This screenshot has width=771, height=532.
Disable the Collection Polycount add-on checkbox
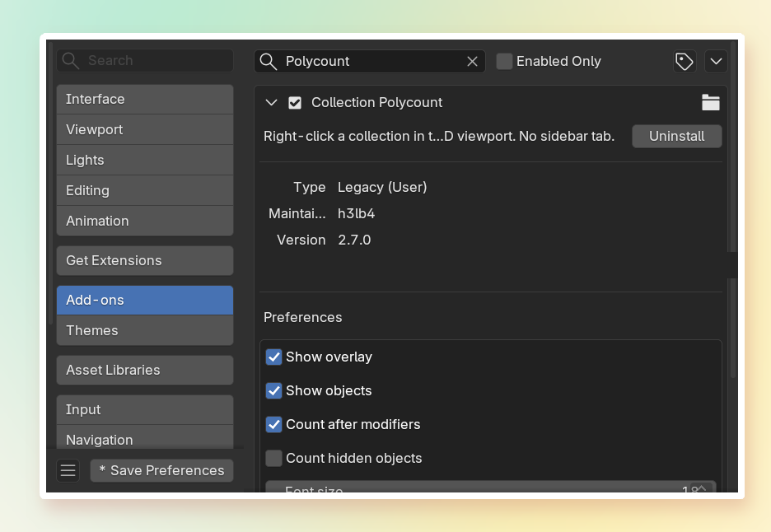(x=295, y=103)
